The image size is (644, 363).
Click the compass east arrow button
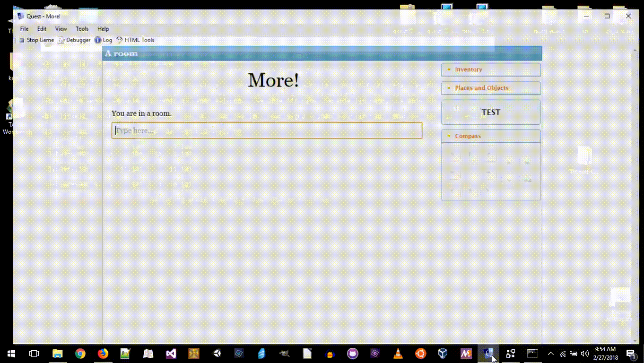click(x=488, y=172)
